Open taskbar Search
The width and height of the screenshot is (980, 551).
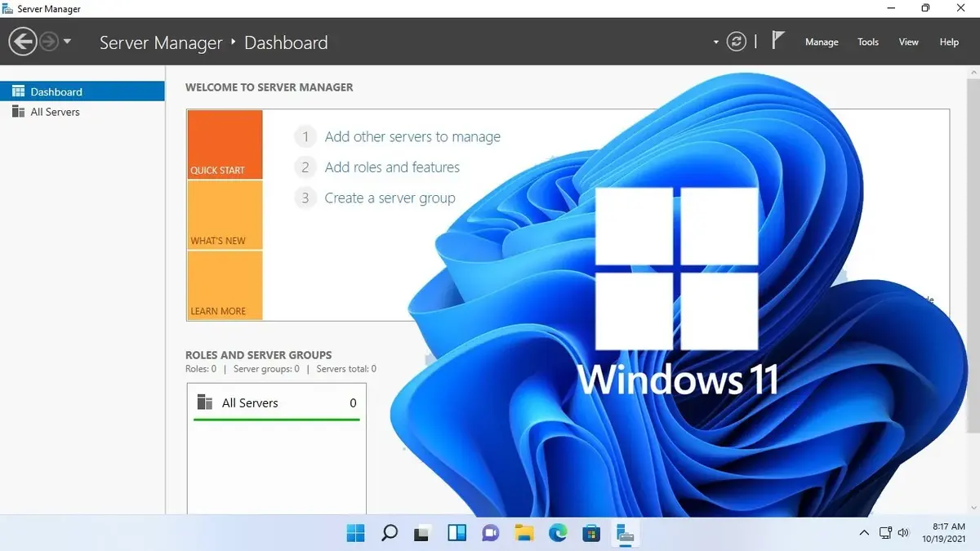(x=390, y=534)
